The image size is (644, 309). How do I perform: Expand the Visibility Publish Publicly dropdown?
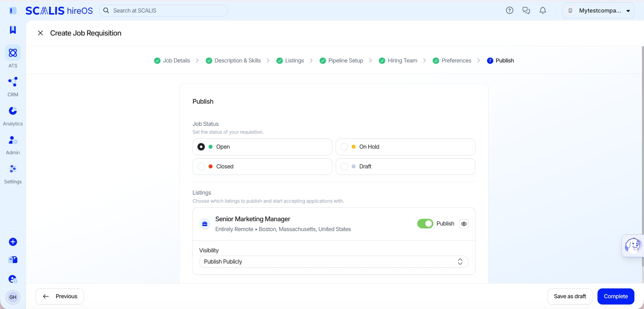pyautogui.click(x=333, y=262)
